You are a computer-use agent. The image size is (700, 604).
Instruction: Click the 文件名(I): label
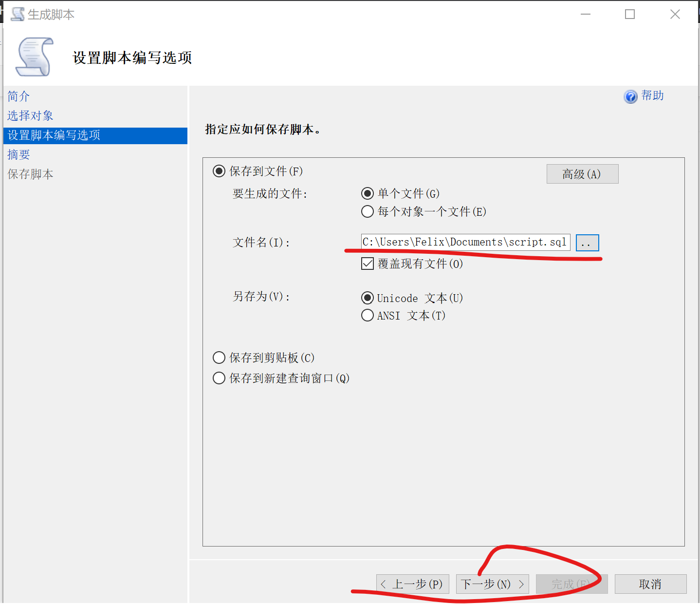point(261,243)
